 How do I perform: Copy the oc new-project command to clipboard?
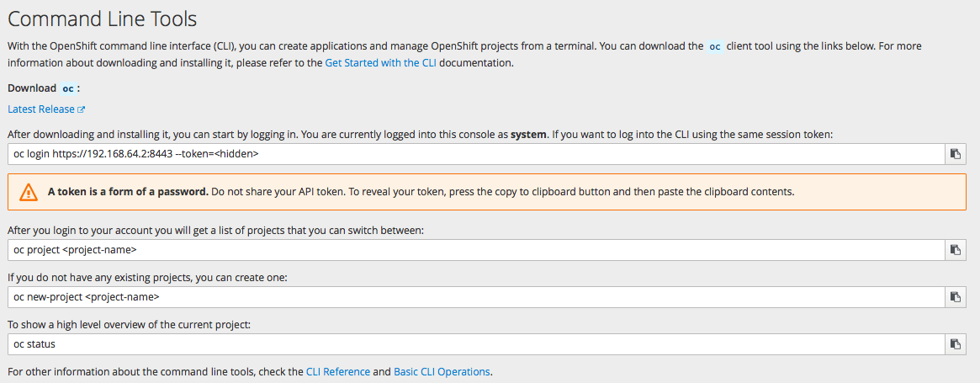(955, 296)
